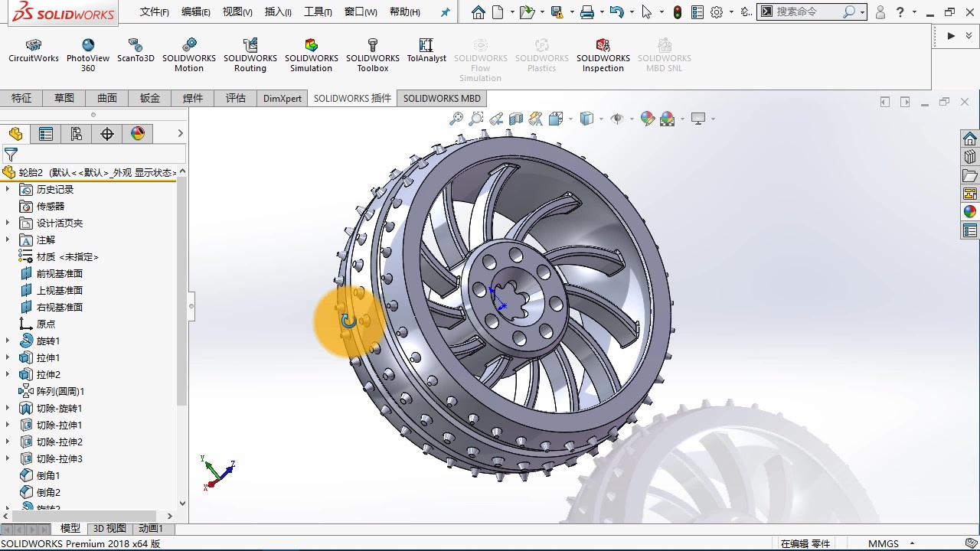Switch to SOLIDWORKS MBD tab
This screenshot has width=980, height=551.
[442, 98]
